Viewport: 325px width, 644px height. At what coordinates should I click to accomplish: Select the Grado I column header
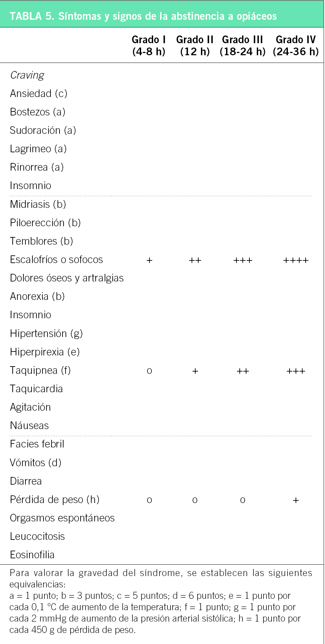(149, 46)
